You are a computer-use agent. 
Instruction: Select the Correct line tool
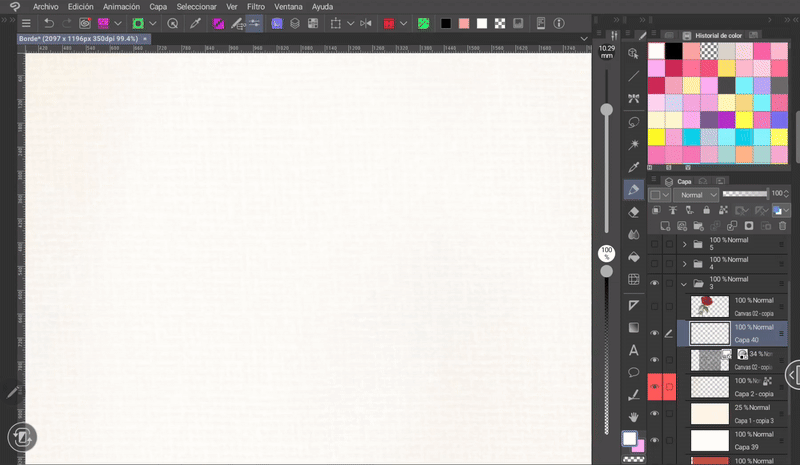pos(634,395)
